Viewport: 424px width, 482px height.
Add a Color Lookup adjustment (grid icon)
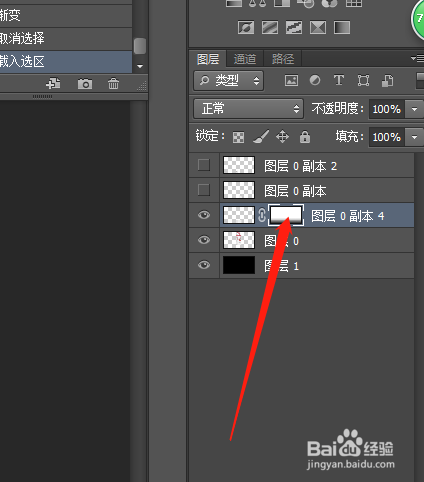[x=354, y=3]
